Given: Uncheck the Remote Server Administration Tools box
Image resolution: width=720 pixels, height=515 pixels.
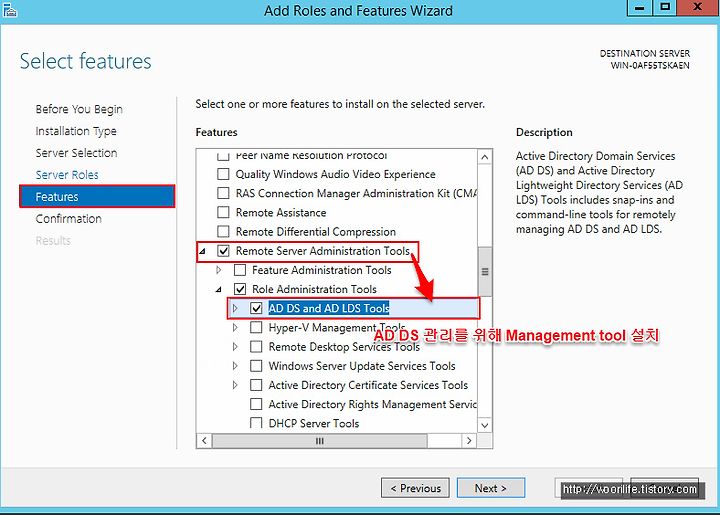Looking at the screenshot, I should 223,251.
